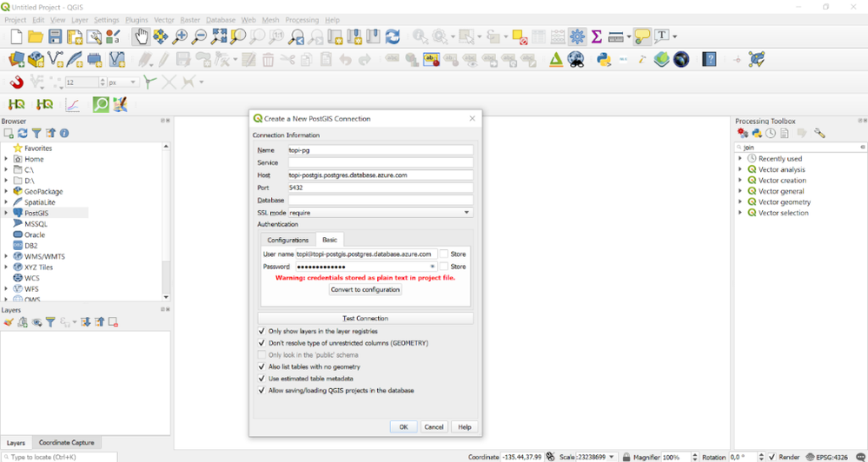Click Cancel in the PostGIS connection dialog
The width and height of the screenshot is (868, 462).
pyautogui.click(x=434, y=427)
